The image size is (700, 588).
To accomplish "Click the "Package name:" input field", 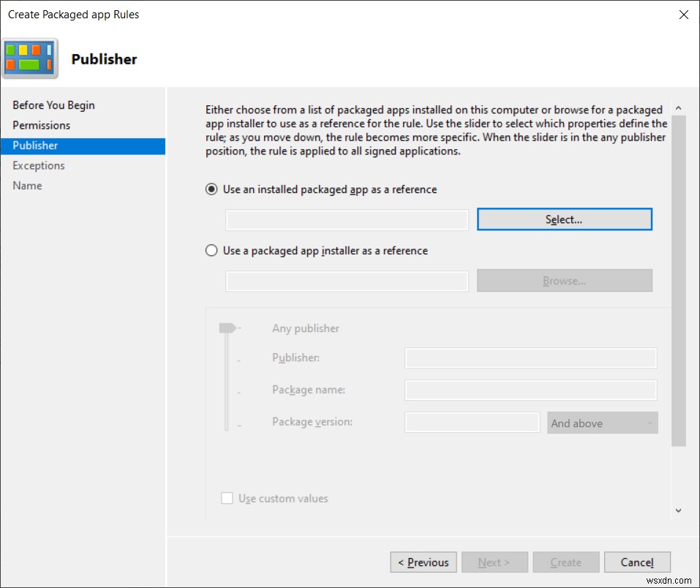I will [x=530, y=390].
